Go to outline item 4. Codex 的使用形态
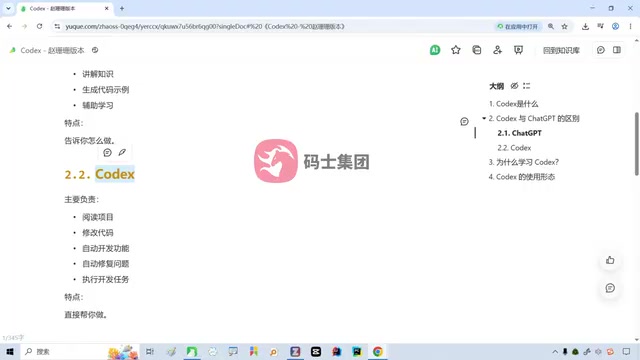 click(522, 177)
